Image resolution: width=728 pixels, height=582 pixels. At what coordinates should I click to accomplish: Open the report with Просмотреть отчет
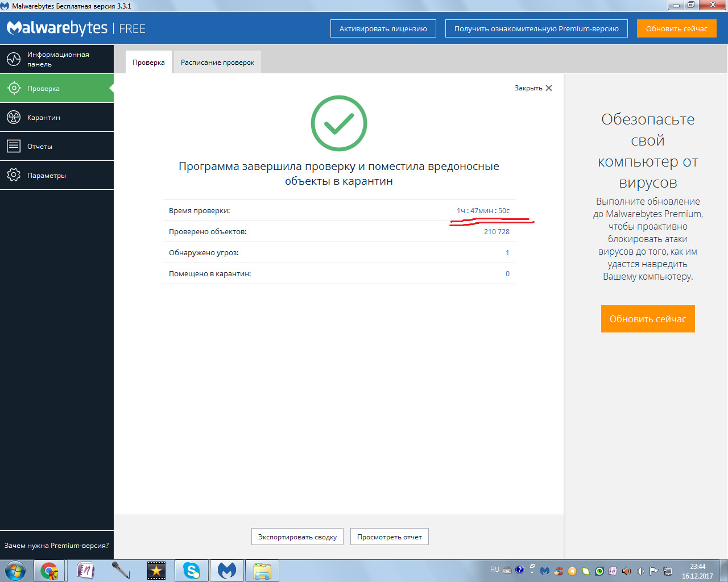pyautogui.click(x=389, y=537)
